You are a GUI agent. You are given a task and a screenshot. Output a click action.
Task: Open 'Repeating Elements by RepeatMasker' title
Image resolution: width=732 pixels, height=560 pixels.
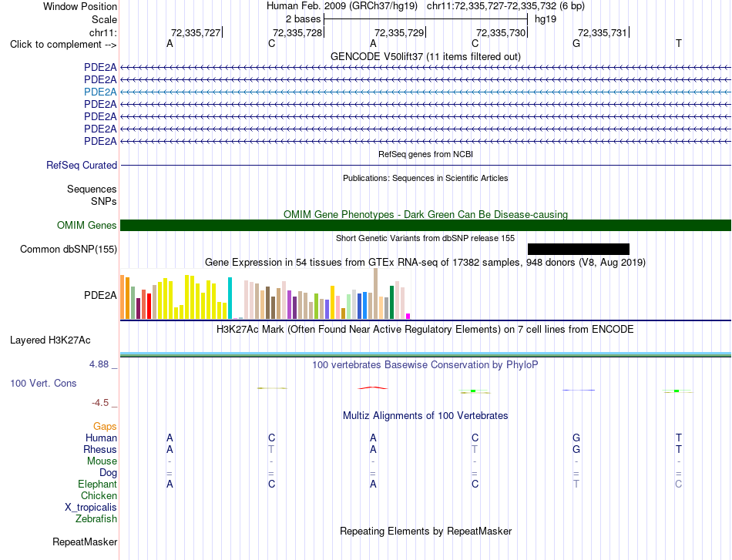click(x=425, y=531)
